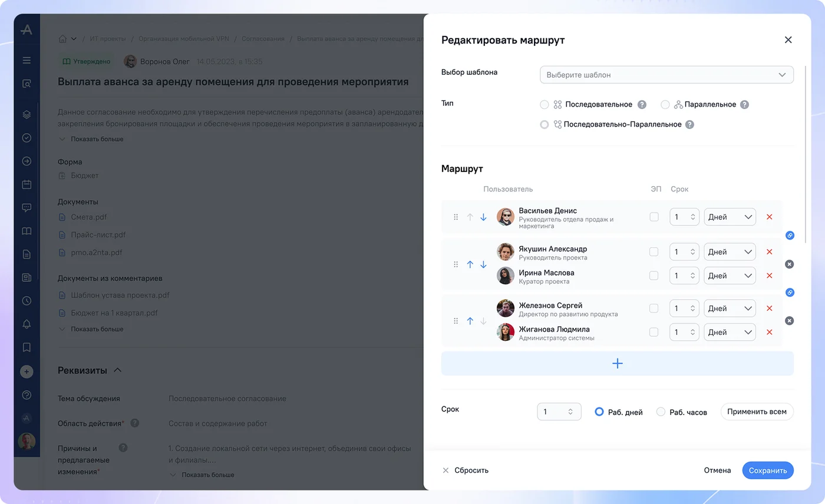The width and height of the screenshot is (825, 504).
Task: Remove Васильев Денис from the route
Action: (x=769, y=217)
